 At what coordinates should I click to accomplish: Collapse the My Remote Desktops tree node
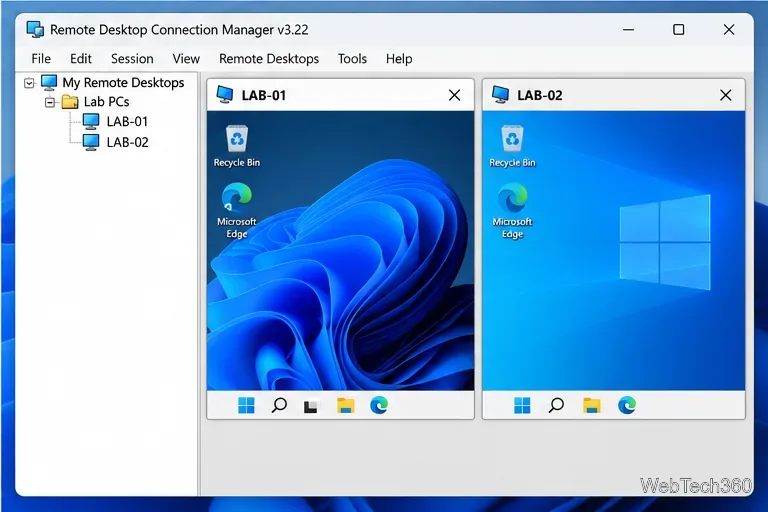pyautogui.click(x=29, y=83)
